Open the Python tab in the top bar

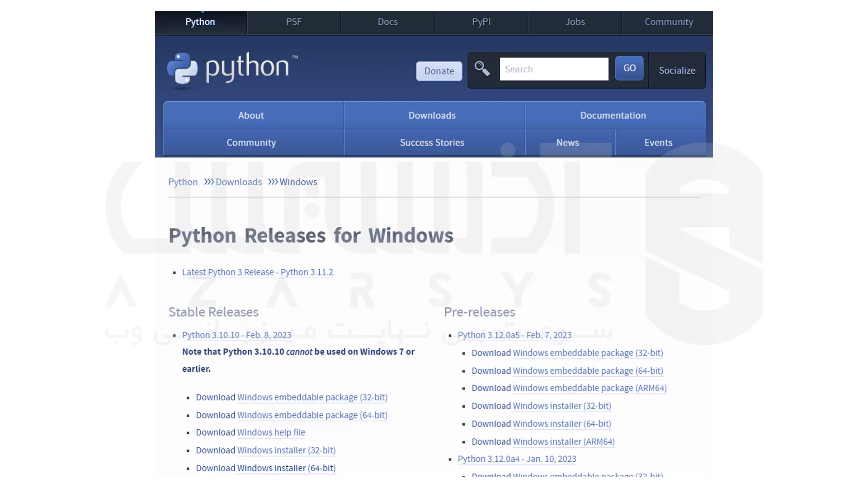coord(200,22)
